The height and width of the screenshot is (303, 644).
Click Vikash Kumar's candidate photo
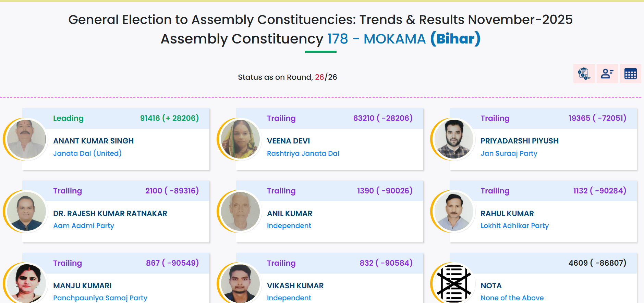[240, 283]
